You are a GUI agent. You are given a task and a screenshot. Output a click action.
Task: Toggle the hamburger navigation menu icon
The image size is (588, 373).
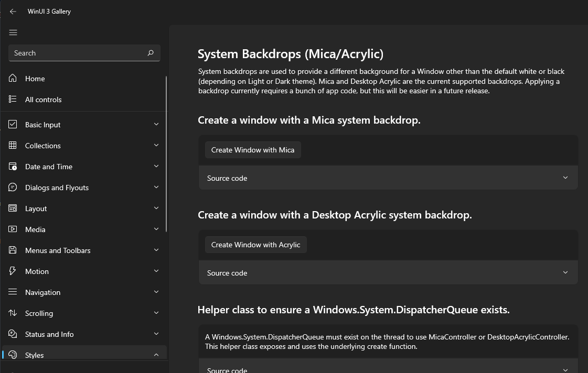13,32
